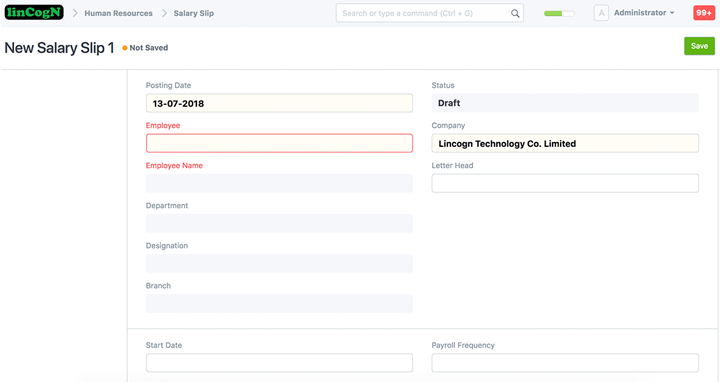Click the Start Date field
The height and width of the screenshot is (382, 720).
coord(279,363)
